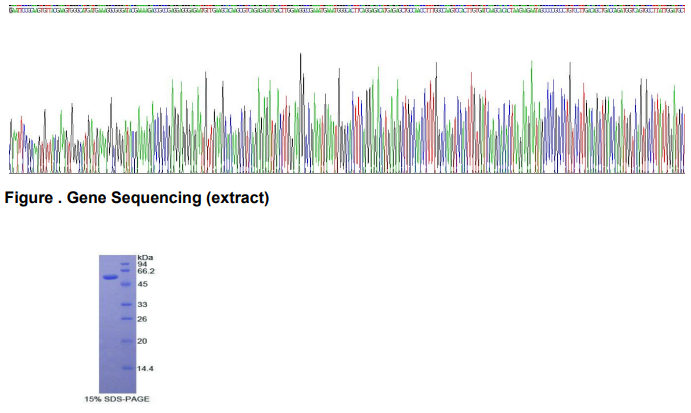The height and width of the screenshot is (413, 691).
Task: Click the protein band in the sample lane
Action: point(110,277)
